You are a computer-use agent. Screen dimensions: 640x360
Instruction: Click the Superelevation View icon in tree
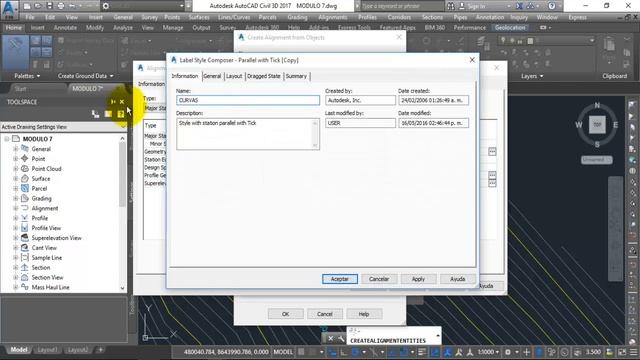(x=24, y=238)
